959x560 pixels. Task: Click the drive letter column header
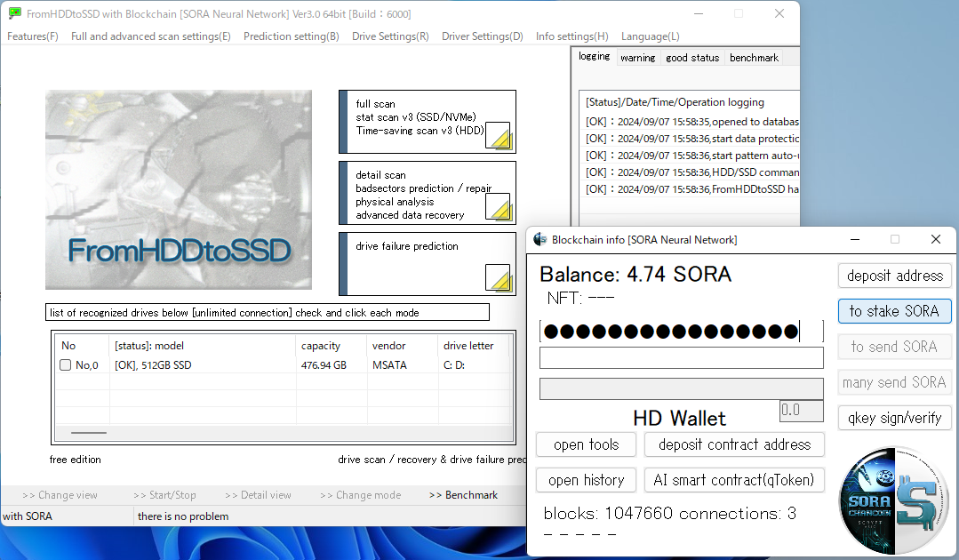pyautogui.click(x=474, y=346)
